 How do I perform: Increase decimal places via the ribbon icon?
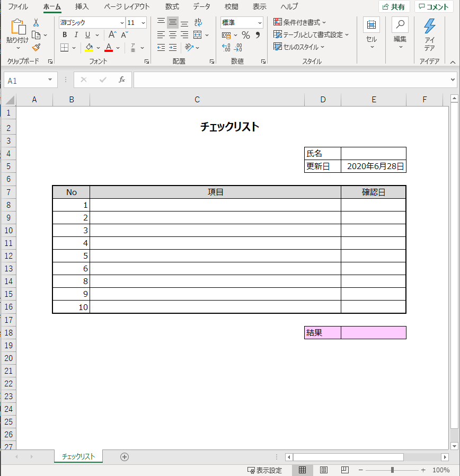point(225,47)
